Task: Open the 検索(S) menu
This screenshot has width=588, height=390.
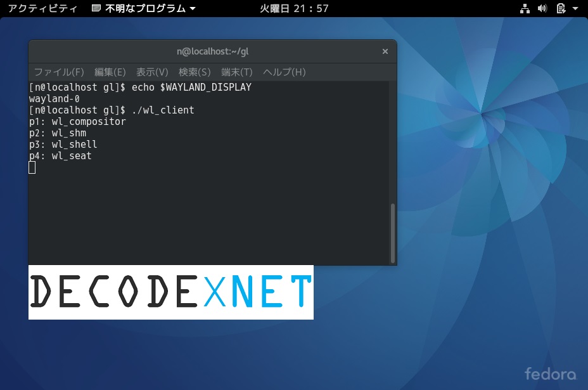Action: [195, 72]
